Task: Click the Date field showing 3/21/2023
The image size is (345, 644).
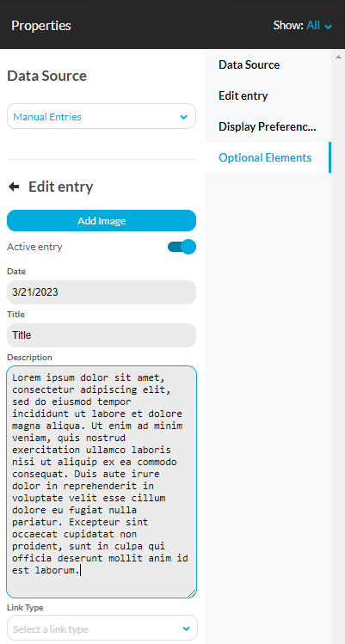Action: click(102, 292)
